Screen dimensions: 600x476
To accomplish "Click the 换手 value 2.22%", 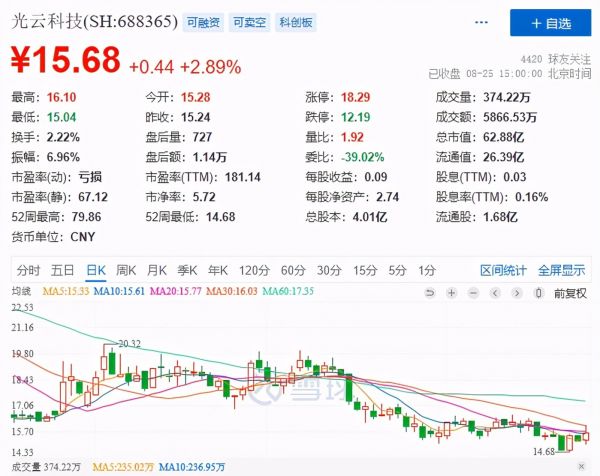I will 63,137.
